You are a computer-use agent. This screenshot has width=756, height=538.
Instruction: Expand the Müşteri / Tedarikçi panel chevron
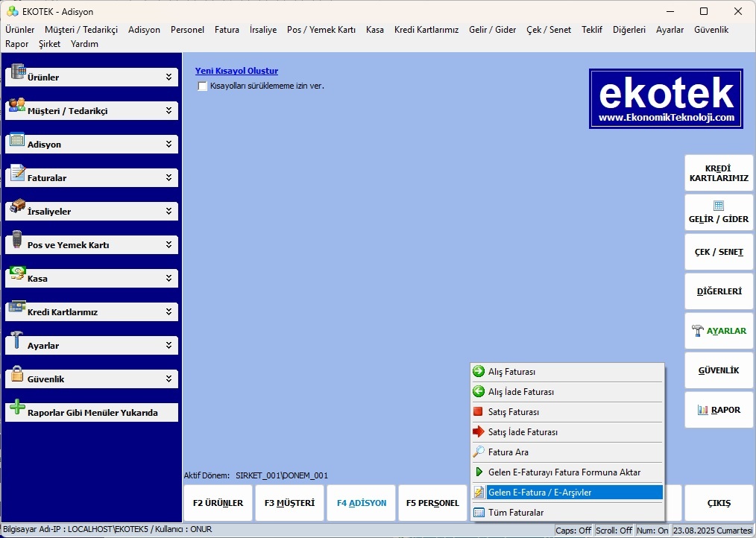click(168, 111)
